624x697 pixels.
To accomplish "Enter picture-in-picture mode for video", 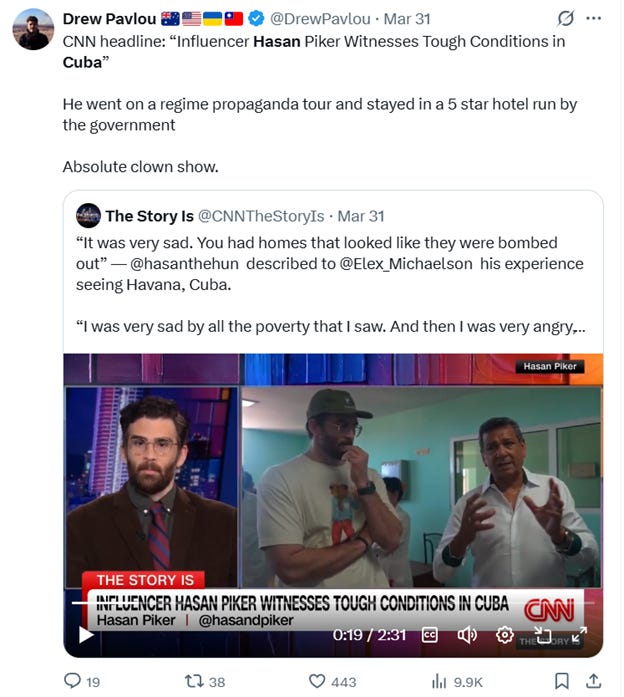I will point(542,635).
